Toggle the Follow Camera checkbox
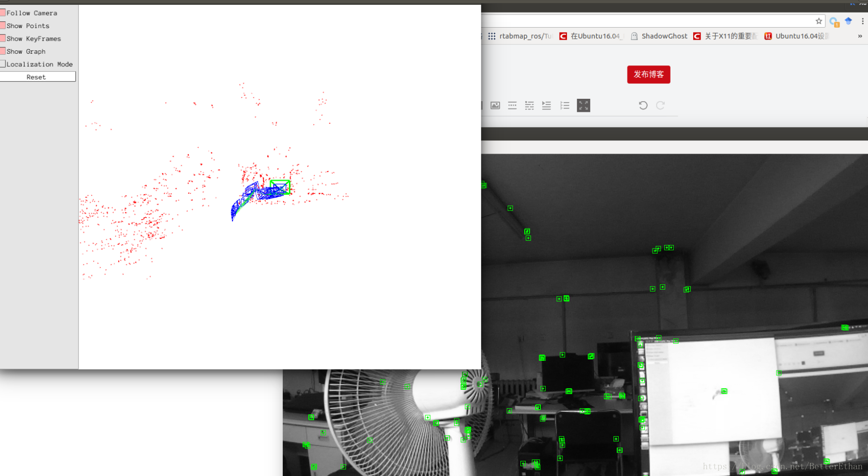The width and height of the screenshot is (868, 476). point(3,13)
